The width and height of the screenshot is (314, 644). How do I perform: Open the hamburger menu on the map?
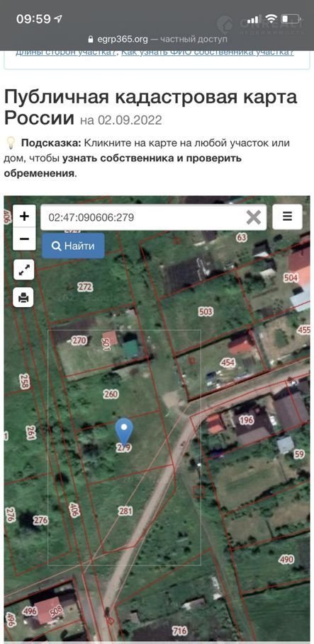tap(287, 217)
